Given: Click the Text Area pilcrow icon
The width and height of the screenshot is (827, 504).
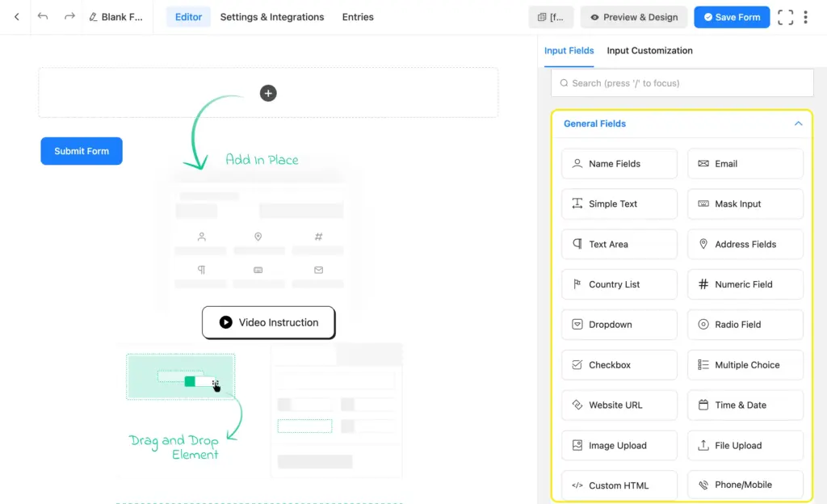Looking at the screenshot, I should [577, 244].
